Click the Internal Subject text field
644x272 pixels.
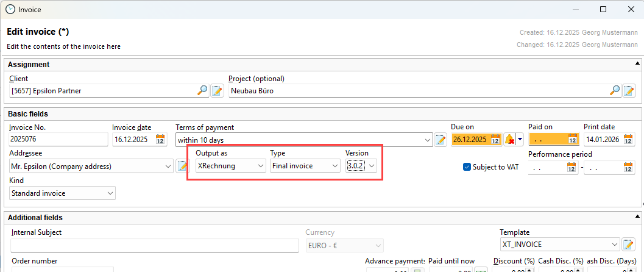click(154, 245)
